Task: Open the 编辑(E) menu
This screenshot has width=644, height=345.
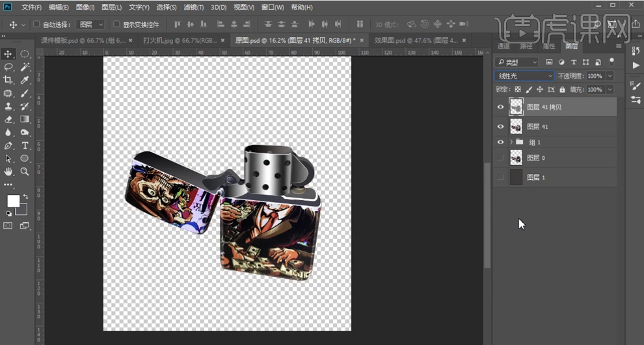Action: pyautogui.click(x=59, y=7)
